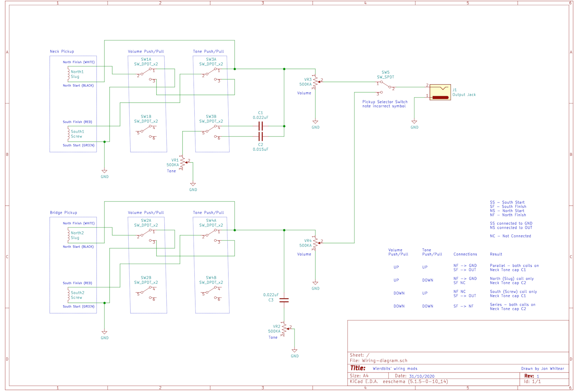This screenshot has width=576, height=392.
Task: Pick the VR1 tone potentiometer symbol
Action: (x=182, y=163)
